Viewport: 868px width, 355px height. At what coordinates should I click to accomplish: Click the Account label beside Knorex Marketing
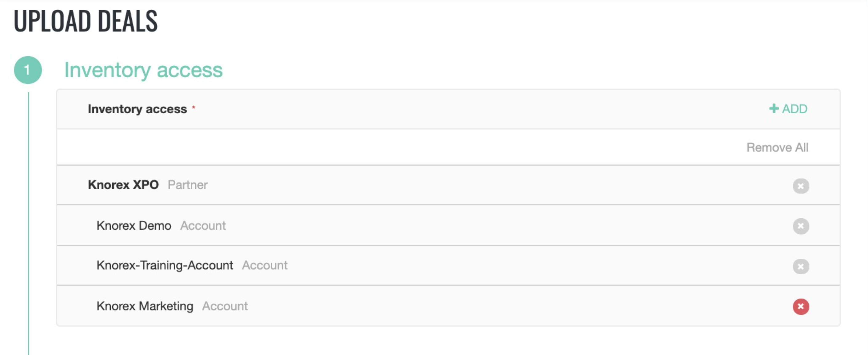pos(225,306)
